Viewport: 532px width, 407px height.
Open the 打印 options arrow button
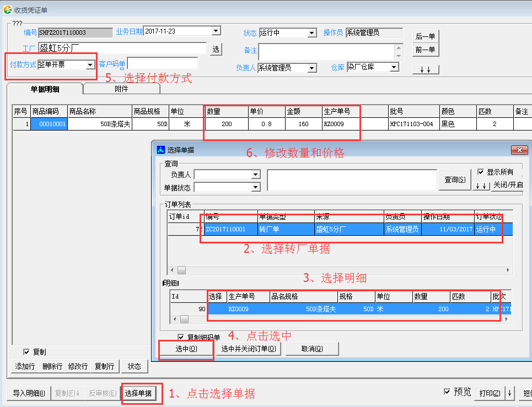click(509, 393)
